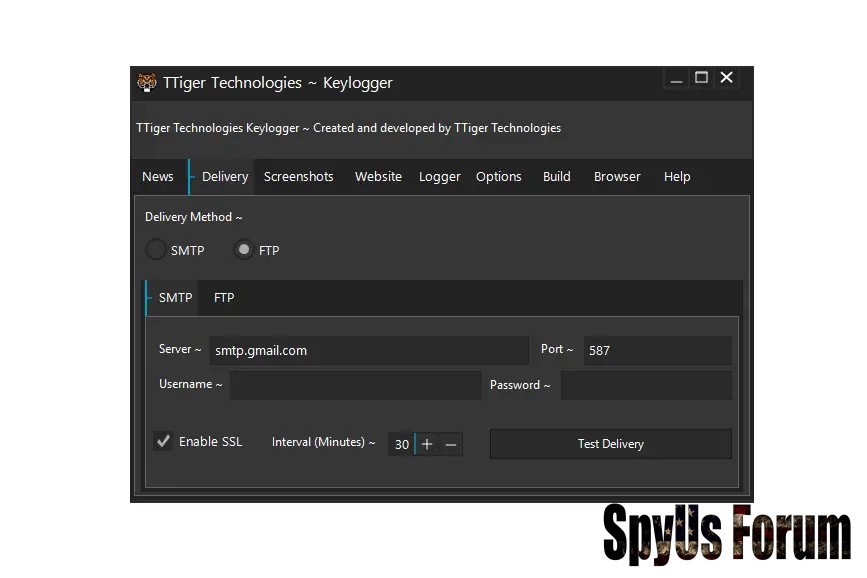Select the SMTP delivery method radio button
This screenshot has width=867, height=578.
click(156, 250)
